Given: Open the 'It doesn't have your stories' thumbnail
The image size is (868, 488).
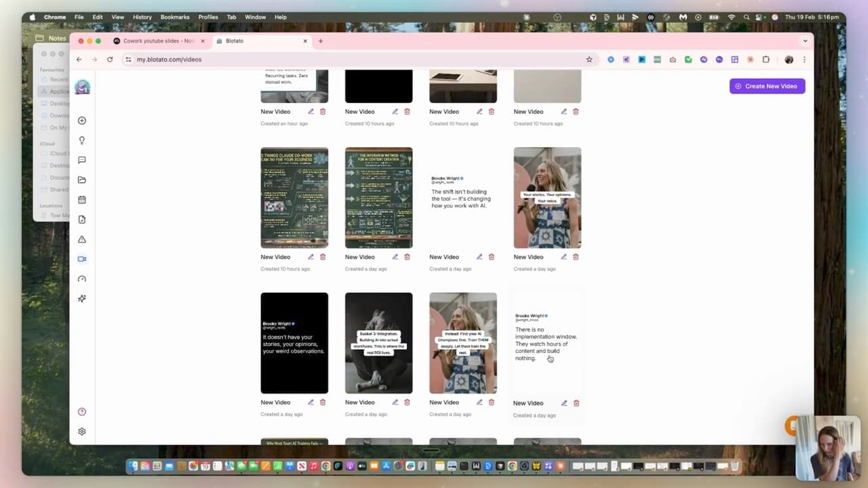Looking at the screenshot, I should (x=294, y=343).
